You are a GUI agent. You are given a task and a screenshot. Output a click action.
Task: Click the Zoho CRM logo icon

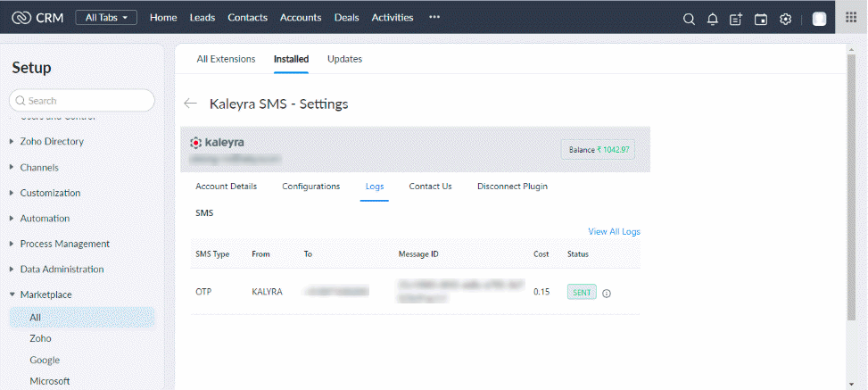21,18
